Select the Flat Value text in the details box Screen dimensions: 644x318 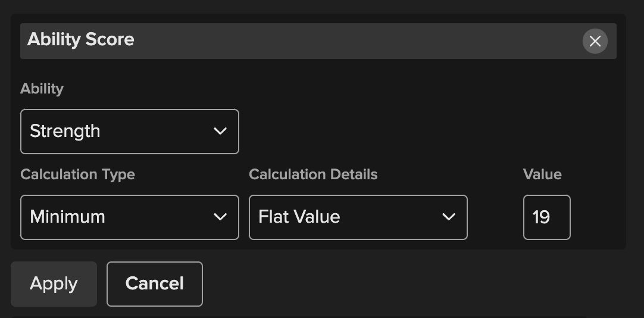[299, 217]
